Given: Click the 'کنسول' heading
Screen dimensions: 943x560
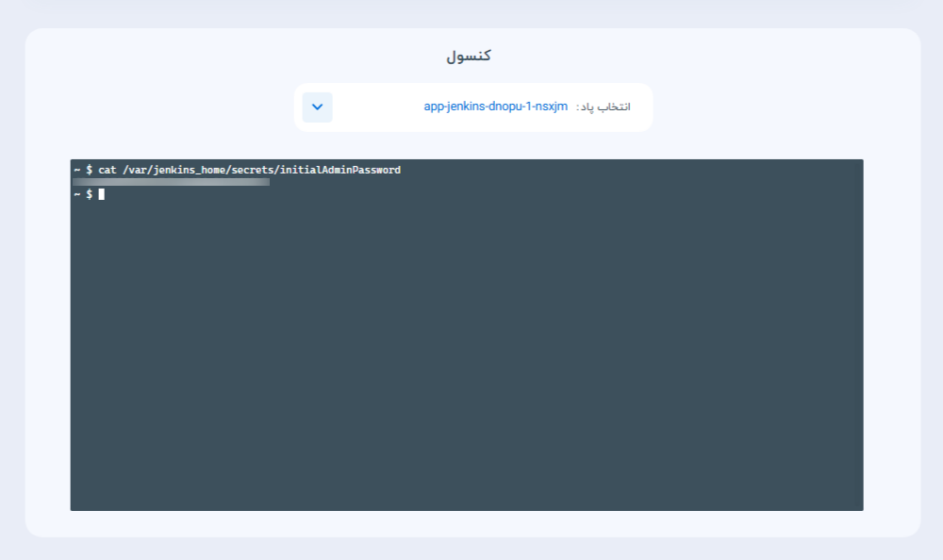Looking at the screenshot, I should [469, 56].
